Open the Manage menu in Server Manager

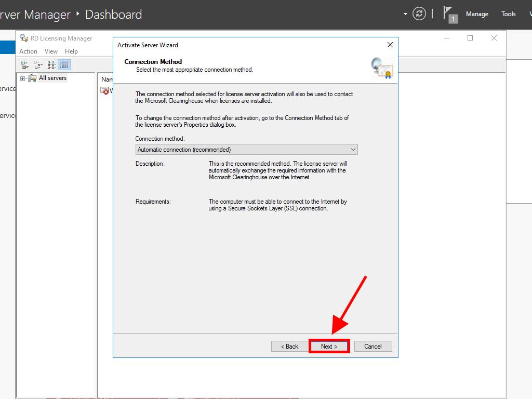point(476,14)
